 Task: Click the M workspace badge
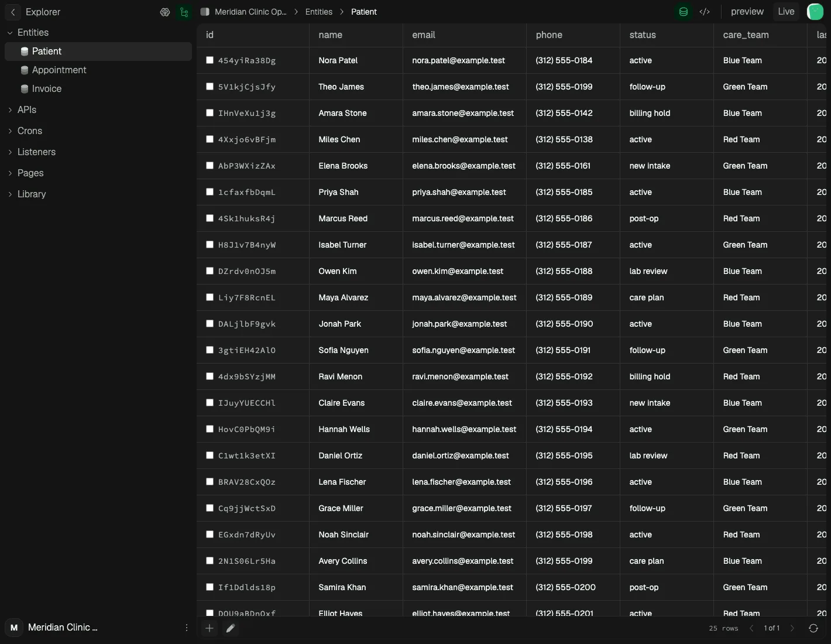point(14,628)
